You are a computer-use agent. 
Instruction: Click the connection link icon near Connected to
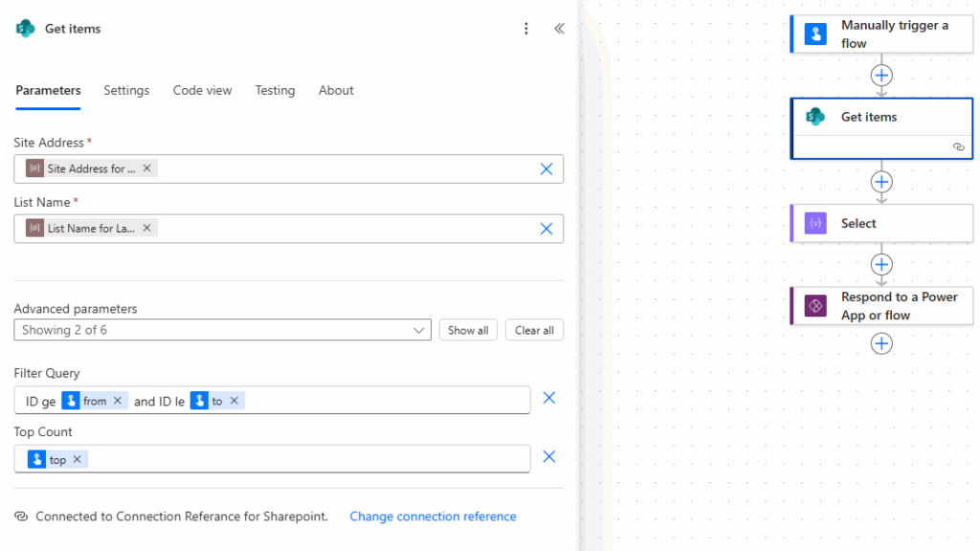coord(21,516)
